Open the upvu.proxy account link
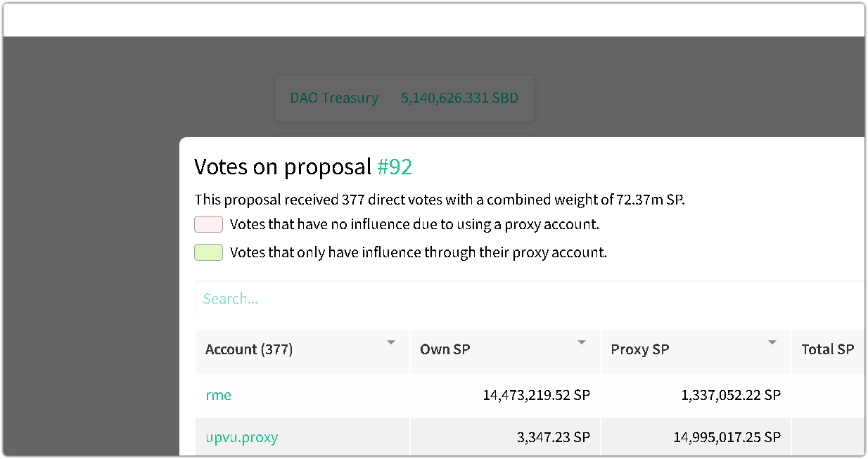This screenshot has width=868, height=459. coord(242,437)
